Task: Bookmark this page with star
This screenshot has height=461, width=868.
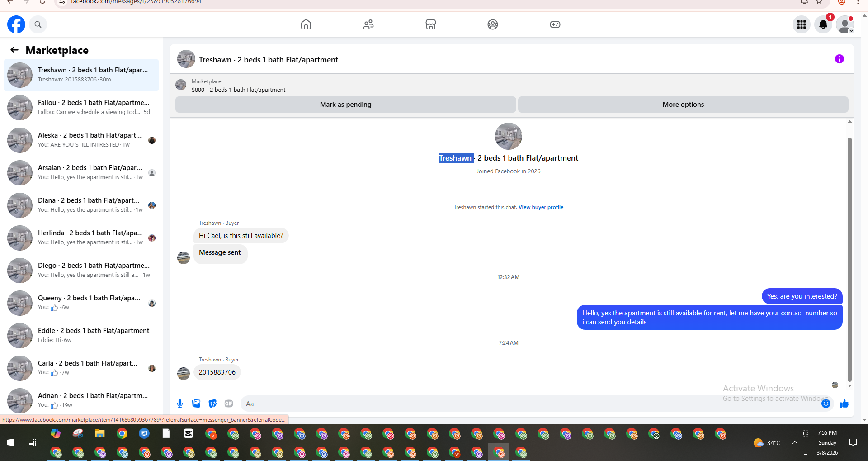Action: [819, 2]
